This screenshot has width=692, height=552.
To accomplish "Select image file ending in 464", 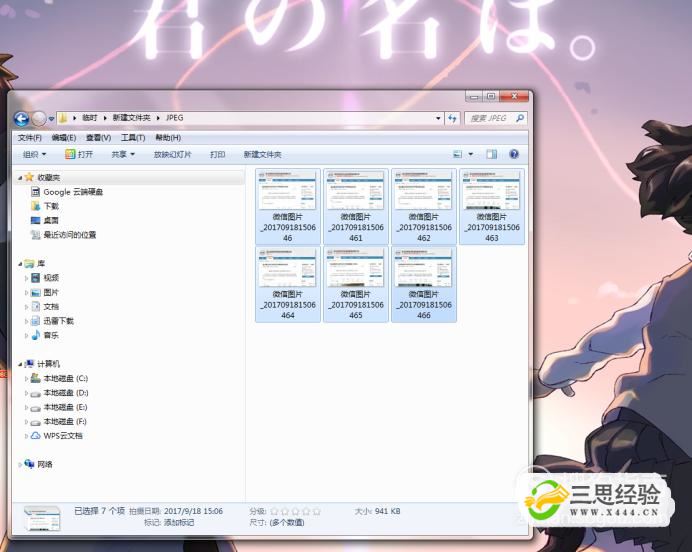I will (x=288, y=284).
